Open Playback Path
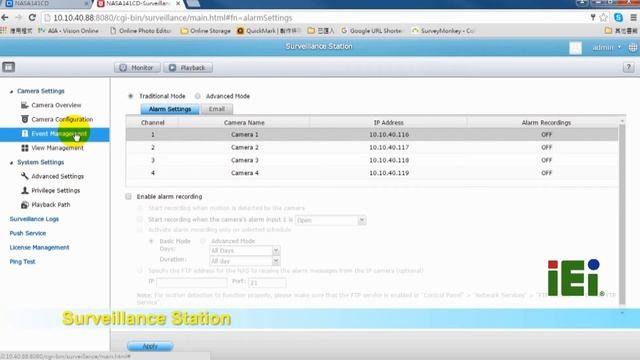Image resolution: width=640 pixels, height=360 pixels. point(51,205)
